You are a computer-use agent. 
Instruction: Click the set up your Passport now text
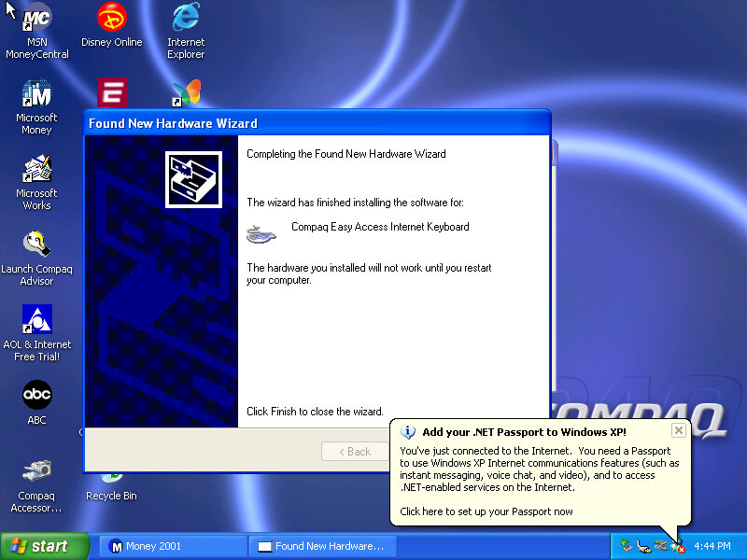[486, 511]
